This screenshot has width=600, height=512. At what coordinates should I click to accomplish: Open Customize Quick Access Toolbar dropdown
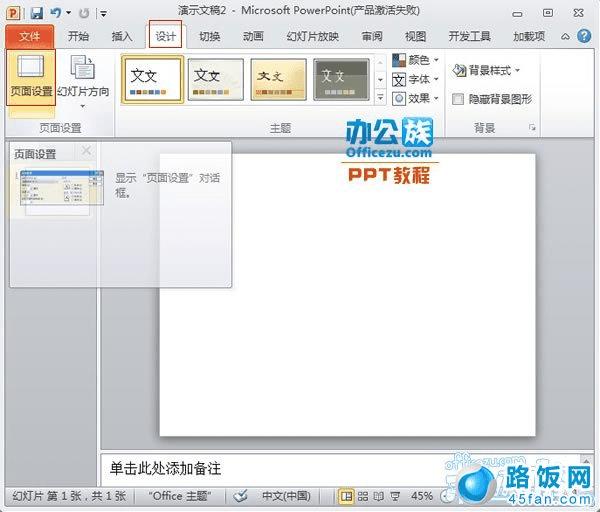[103, 14]
